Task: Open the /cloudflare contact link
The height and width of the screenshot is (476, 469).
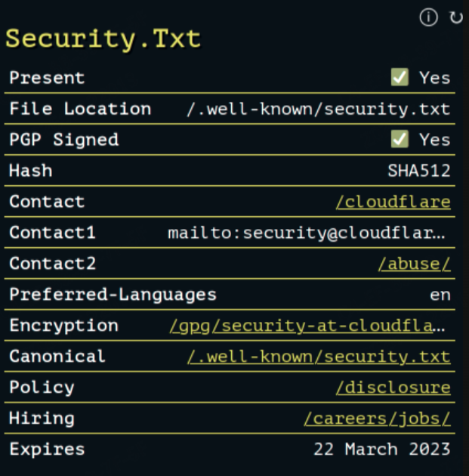Action: pos(393,202)
